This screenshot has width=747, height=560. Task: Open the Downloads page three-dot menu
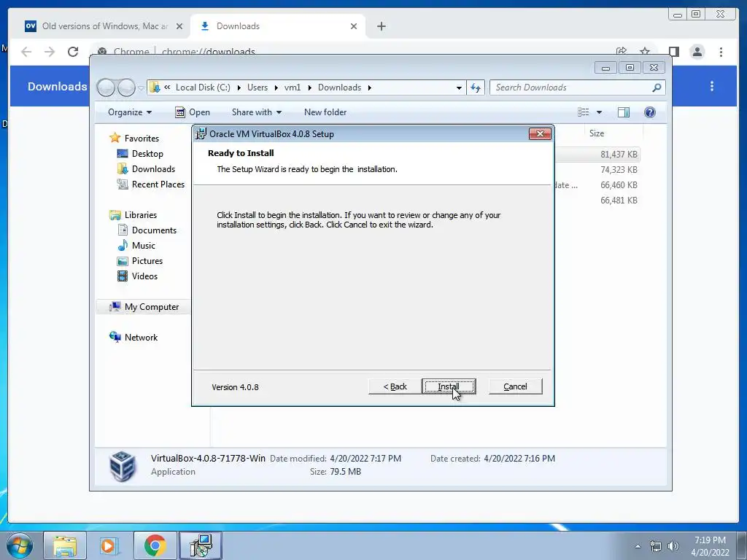(x=712, y=86)
